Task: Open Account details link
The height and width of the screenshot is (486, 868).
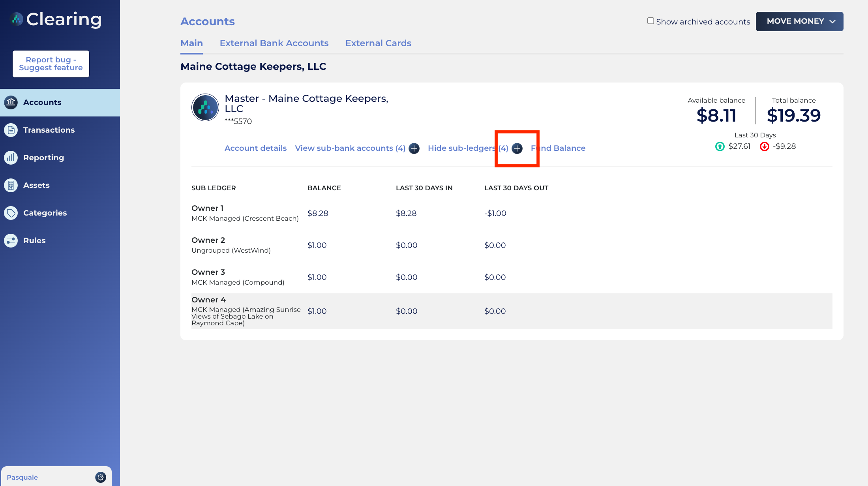Action: tap(256, 148)
